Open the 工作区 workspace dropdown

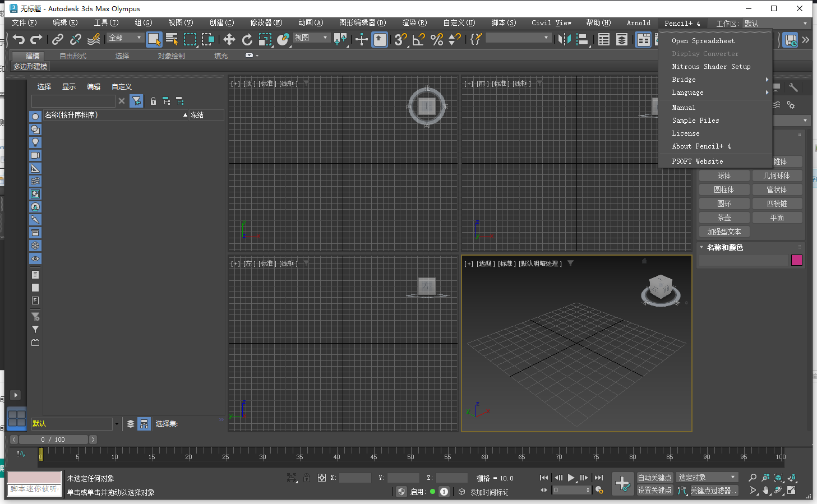coord(776,24)
